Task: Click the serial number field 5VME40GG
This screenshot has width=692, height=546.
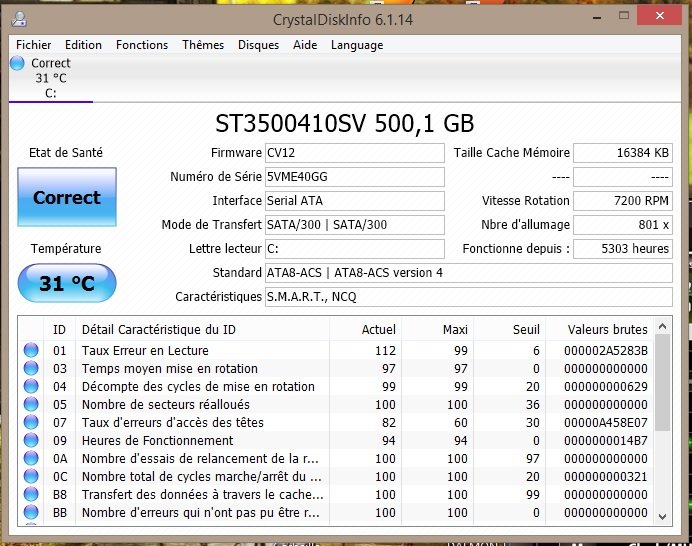Action: 354,177
